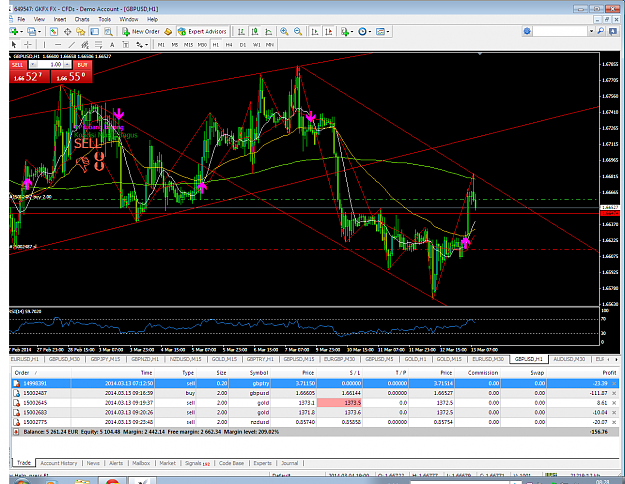
Task: Toggle the Market Watch window
Action: 54,31
